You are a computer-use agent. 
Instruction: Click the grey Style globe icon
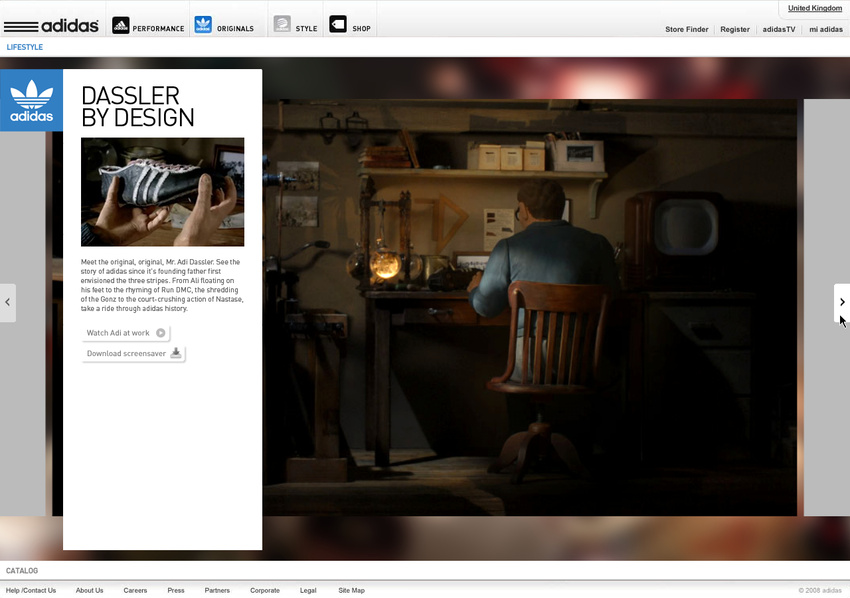pyautogui.click(x=282, y=24)
